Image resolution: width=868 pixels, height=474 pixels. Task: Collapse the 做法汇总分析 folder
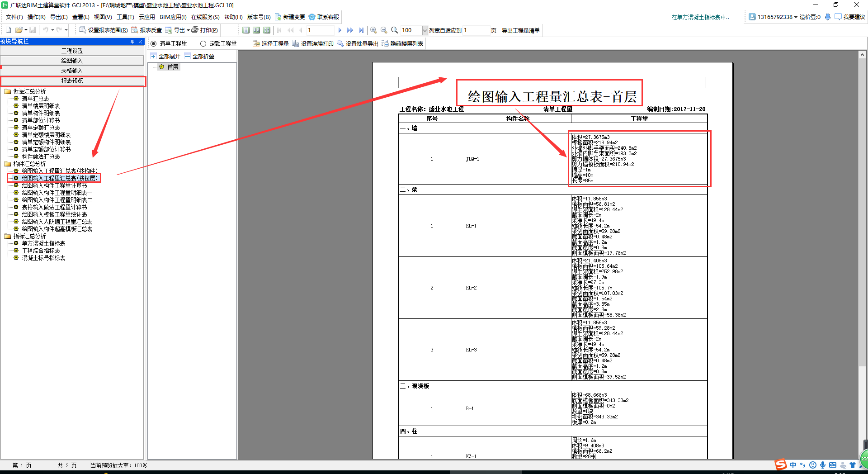click(x=7, y=91)
